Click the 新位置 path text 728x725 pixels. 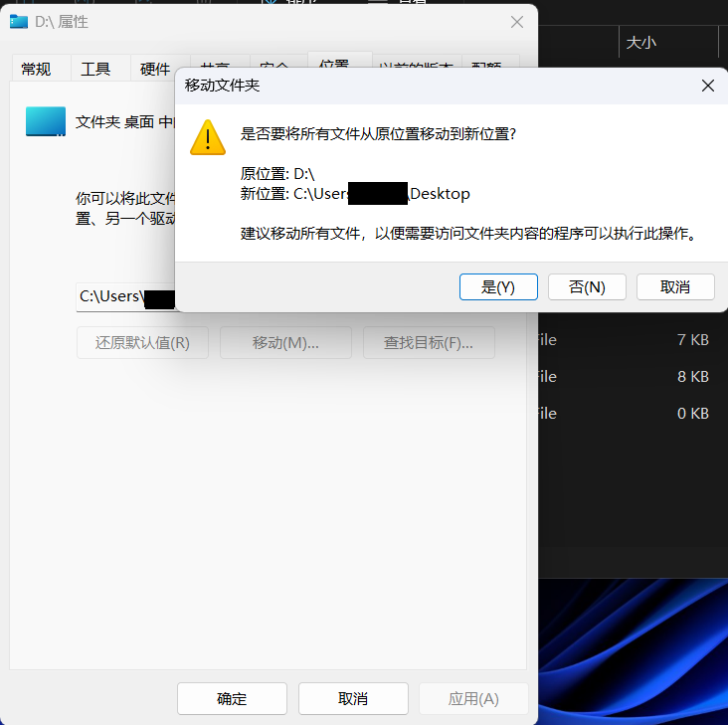[355, 194]
